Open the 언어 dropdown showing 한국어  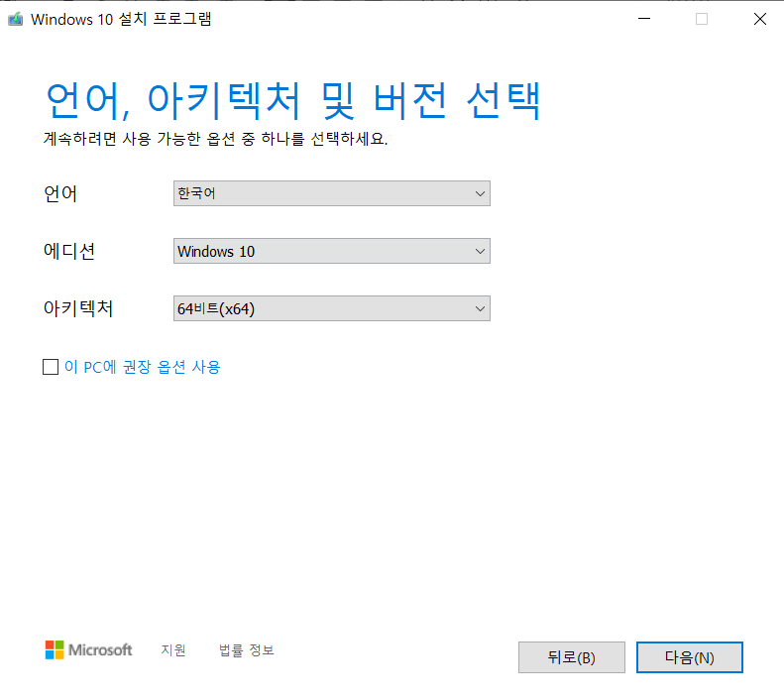coord(331,193)
